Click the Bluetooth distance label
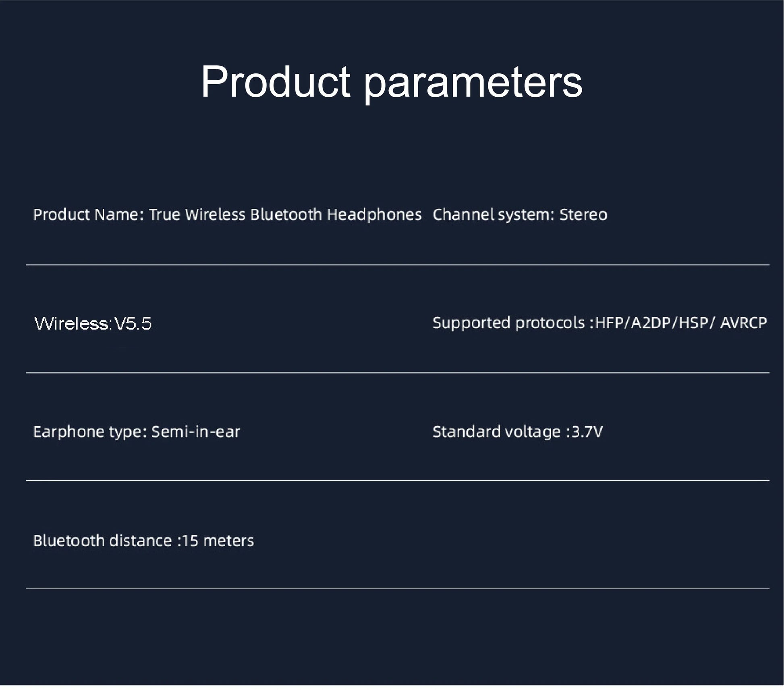This screenshot has width=784, height=699. pyautogui.click(x=102, y=541)
